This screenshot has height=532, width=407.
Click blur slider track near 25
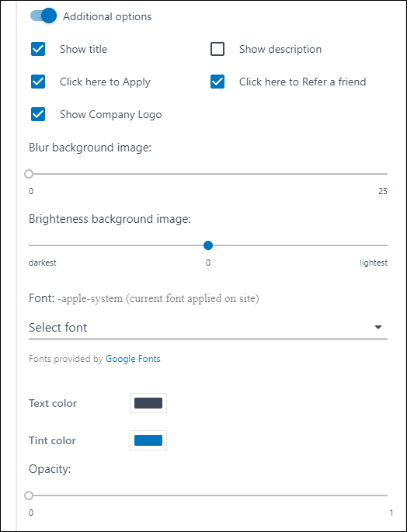pos(383,174)
